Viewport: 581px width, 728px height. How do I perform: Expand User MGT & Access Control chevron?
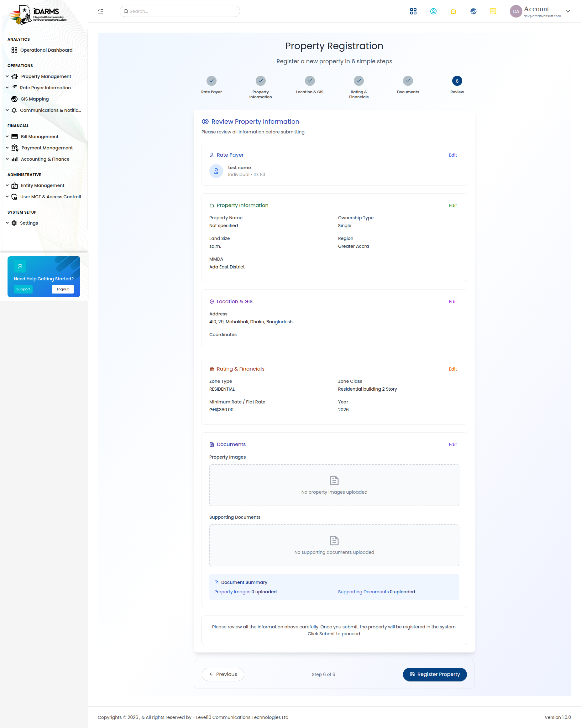coord(7,196)
